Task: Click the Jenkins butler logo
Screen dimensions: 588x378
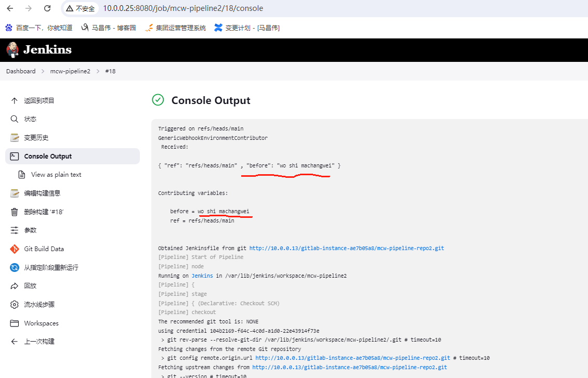Action: pos(12,50)
